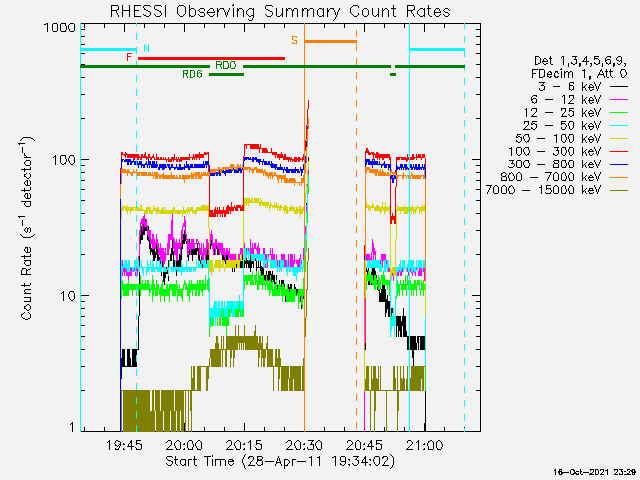Click the 'Det 1,3,4,5,6,9,' detector label
The width and height of the screenshot is (640, 480).
pyautogui.click(x=580, y=61)
